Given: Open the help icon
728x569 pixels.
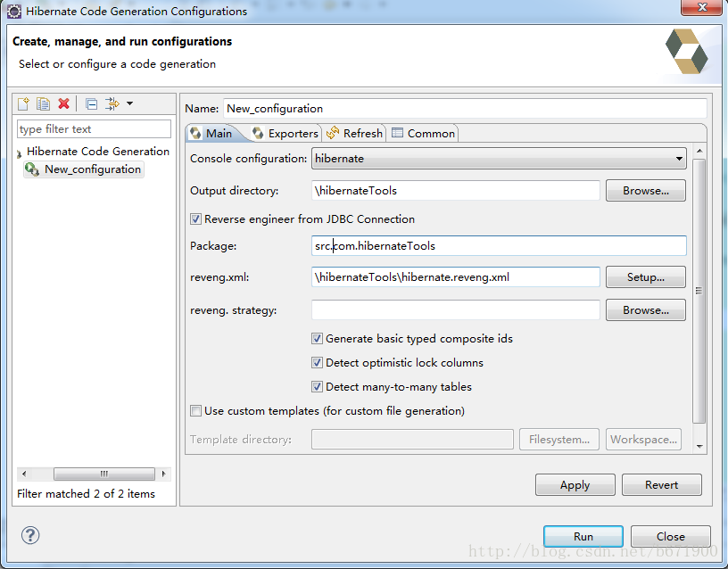Looking at the screenshot, I should point(30,535).
